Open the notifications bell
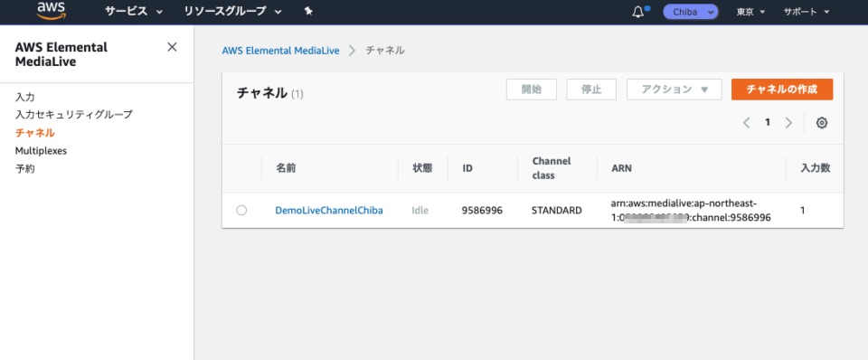 click(x=637, y=12)
